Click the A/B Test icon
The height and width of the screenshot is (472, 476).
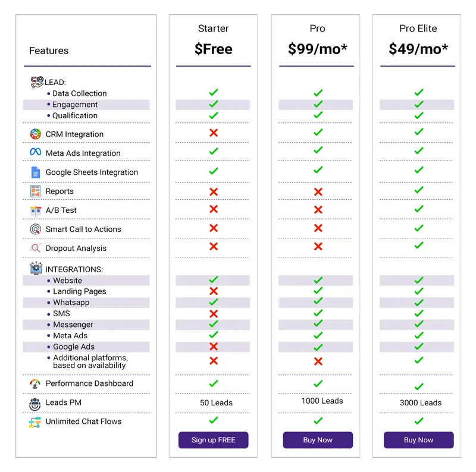click(x=36, y=210)
